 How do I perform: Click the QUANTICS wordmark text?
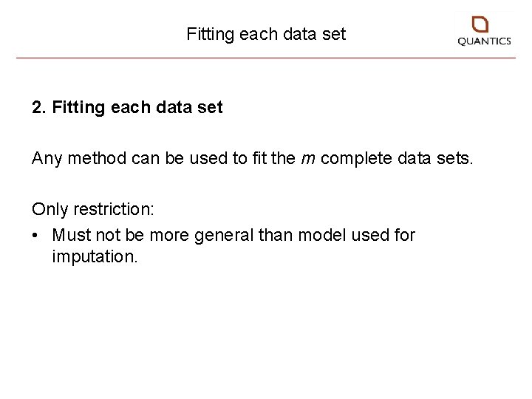(484, 42)
